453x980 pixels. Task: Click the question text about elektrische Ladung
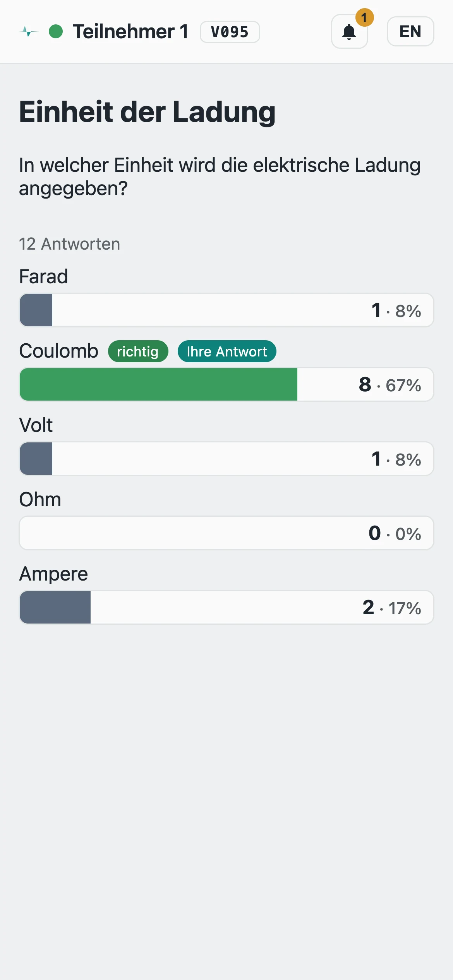(220, 176)
